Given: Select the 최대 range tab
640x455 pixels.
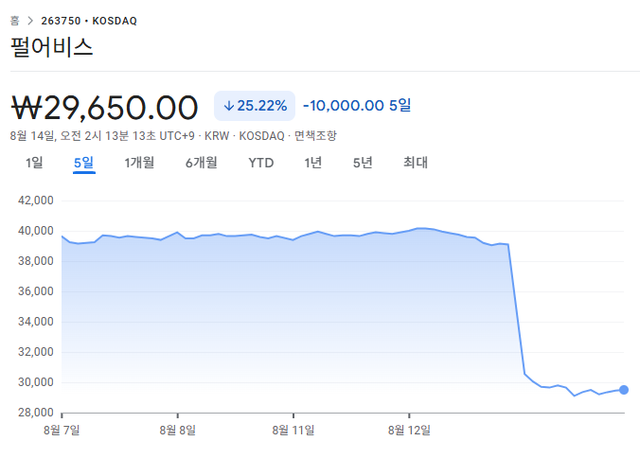Looking at the screenshot, I should click(x=415, y=163).
